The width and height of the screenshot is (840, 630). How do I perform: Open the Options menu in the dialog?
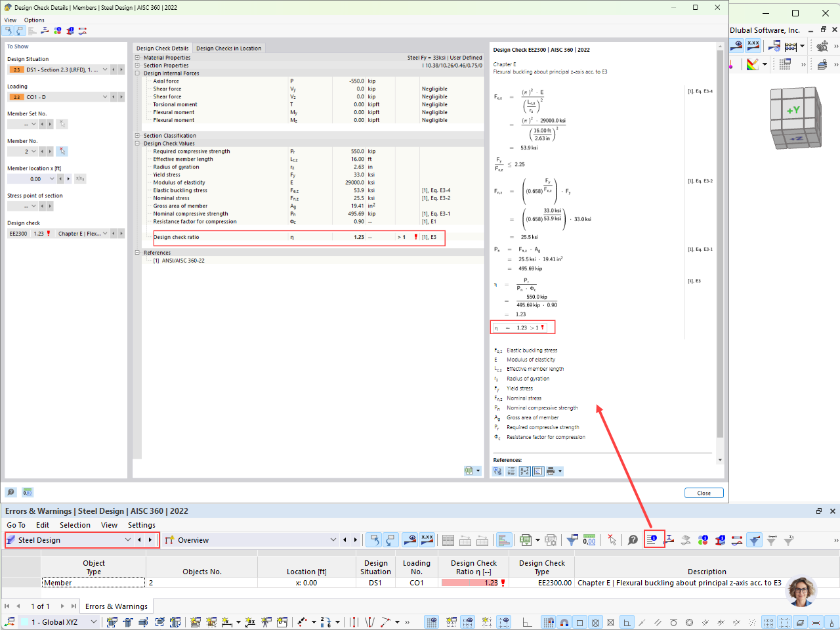pos(34,20)
